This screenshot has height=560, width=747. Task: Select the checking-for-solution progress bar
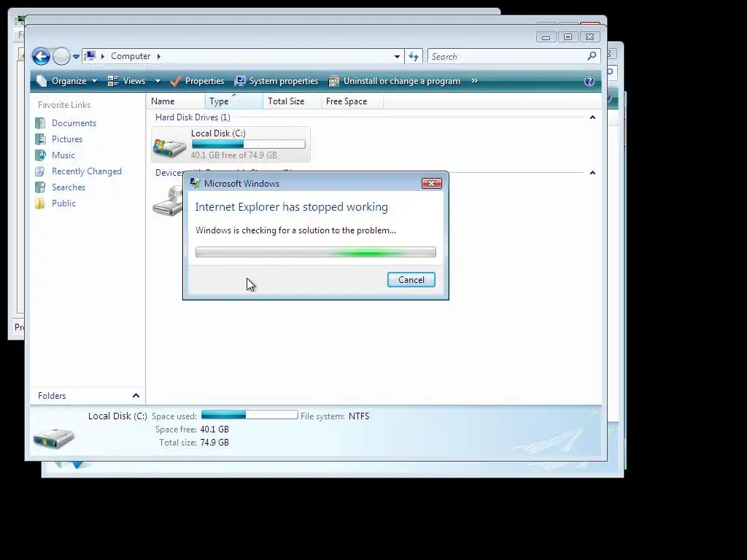click(x=315, y=252)
